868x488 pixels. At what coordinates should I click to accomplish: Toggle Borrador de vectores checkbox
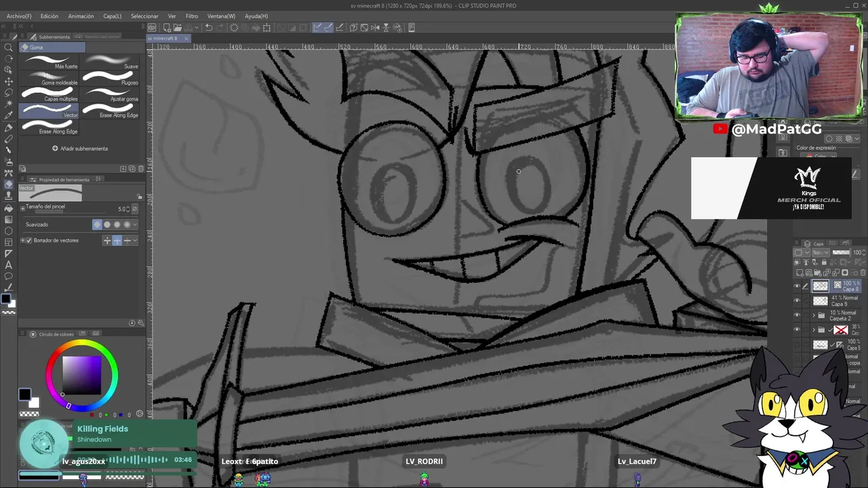tap(30, 240)
